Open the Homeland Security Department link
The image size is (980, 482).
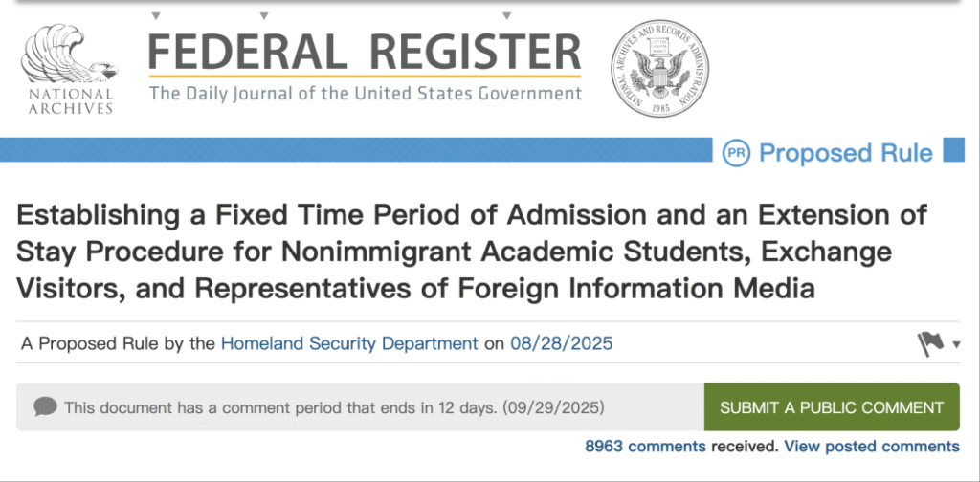pyautogui.click(x=349, y=344)
